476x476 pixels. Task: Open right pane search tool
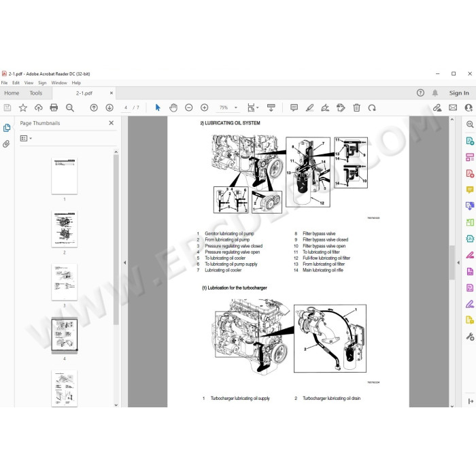click(x=470, y=124)
